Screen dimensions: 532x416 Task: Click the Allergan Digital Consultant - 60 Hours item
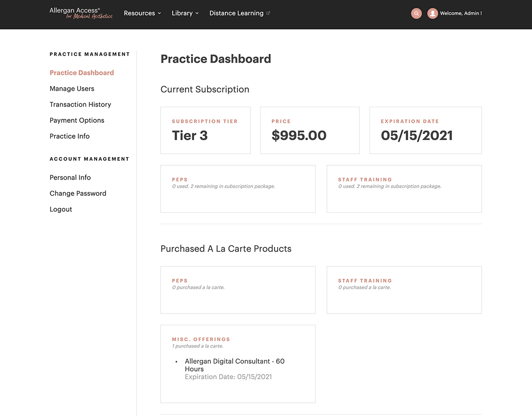click(235, 365)
